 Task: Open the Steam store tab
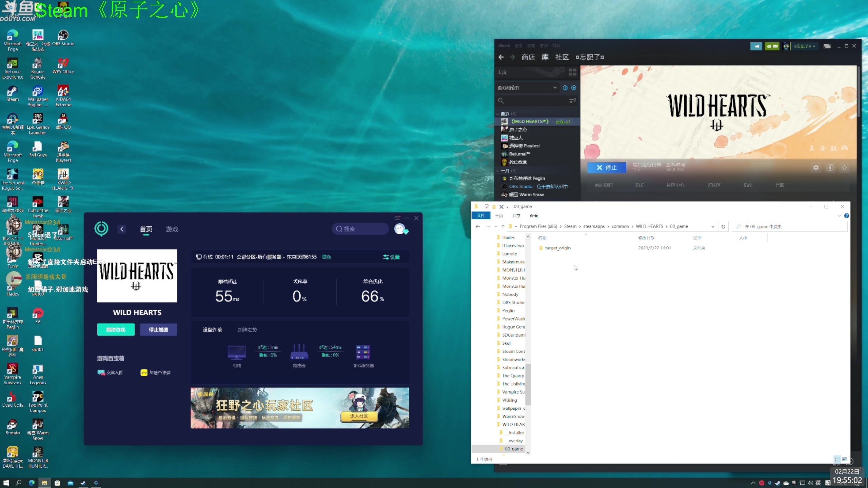click(x=528, y=57)
